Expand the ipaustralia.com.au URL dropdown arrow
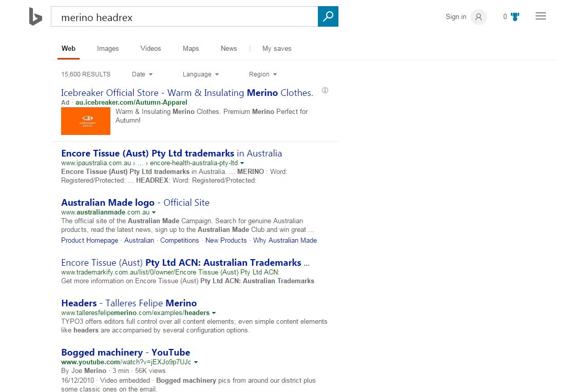The height and width of the screenshot is (392, 569). click(x=242, y=163)
